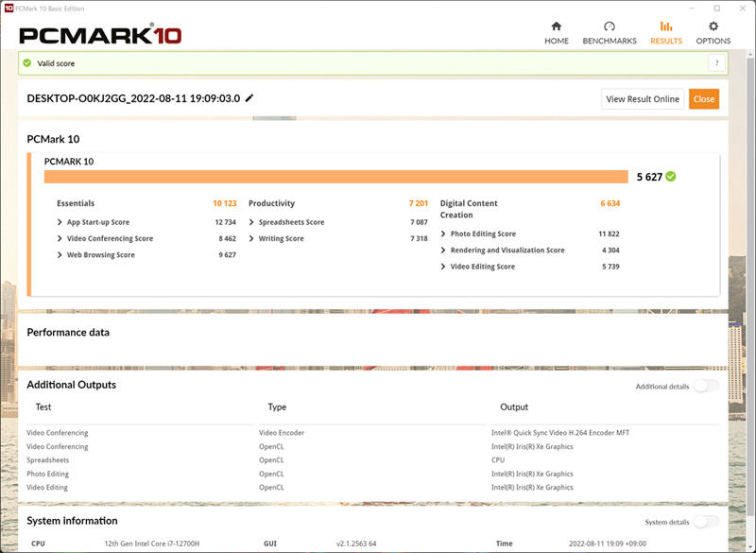The image size is (756, 553).
Task: Maximize the PCMark 10 window
Action: click(x=717, y=9)
